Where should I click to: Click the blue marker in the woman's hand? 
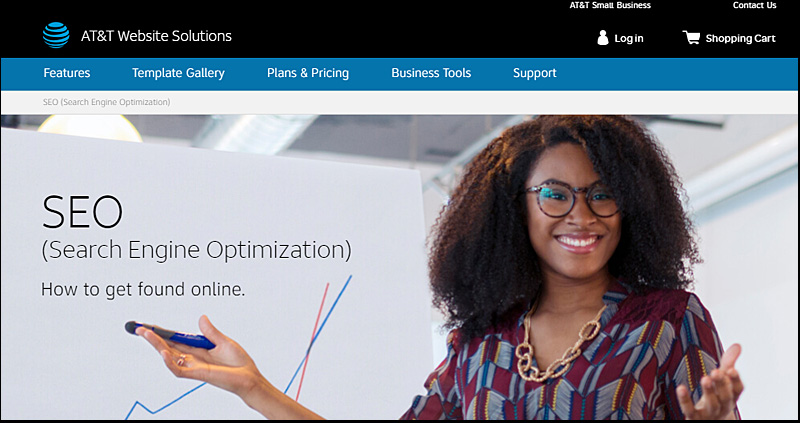tap(170, 335)
